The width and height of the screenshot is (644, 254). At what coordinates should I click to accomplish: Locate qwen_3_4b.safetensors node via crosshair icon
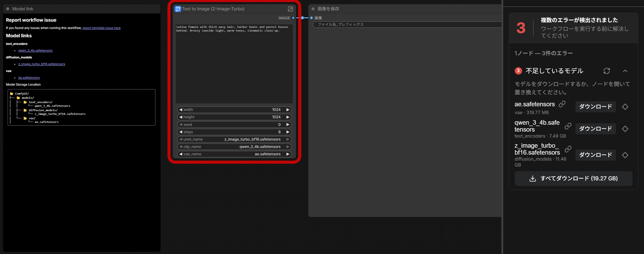625,129
